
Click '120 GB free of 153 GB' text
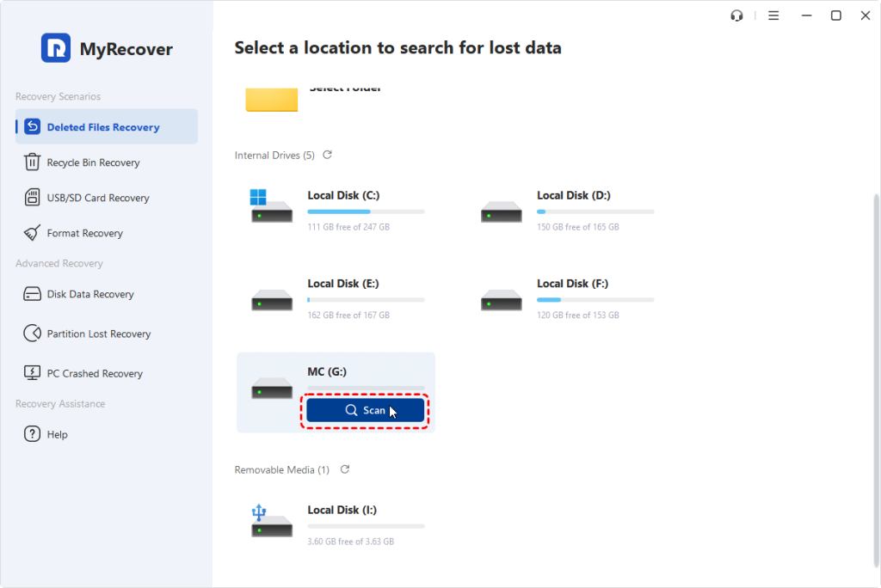pyautogui.click(x=577, y=315)
